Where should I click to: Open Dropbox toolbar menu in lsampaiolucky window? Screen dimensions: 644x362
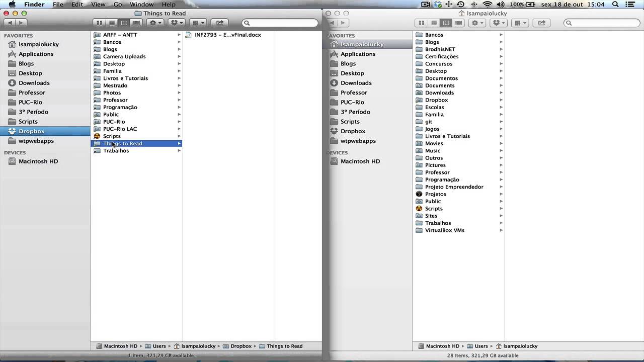point(498,23)
